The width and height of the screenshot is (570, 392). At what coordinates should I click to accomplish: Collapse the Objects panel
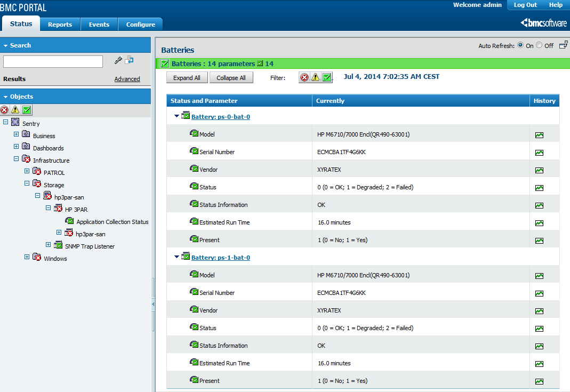click(x=5, y=97)
